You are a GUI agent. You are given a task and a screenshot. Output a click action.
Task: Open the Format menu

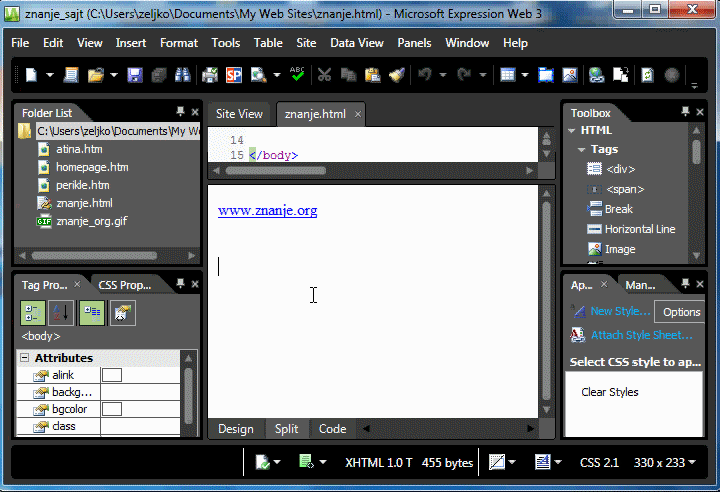(179, 43)
